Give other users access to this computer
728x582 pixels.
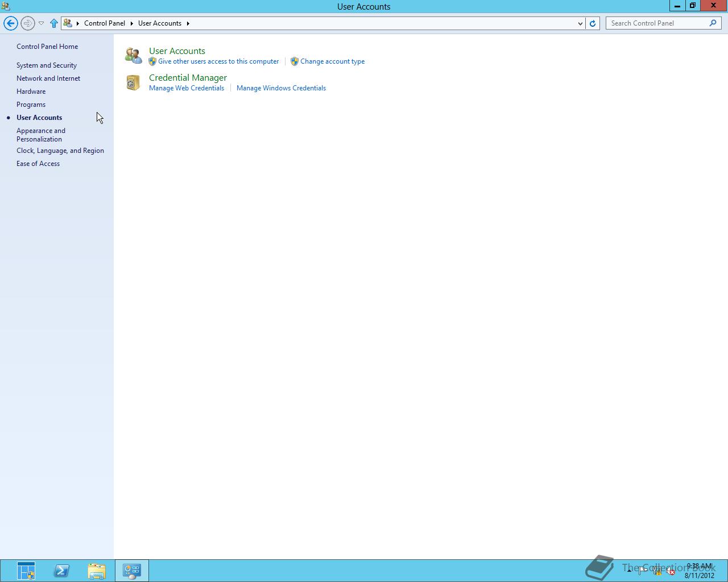218,61
